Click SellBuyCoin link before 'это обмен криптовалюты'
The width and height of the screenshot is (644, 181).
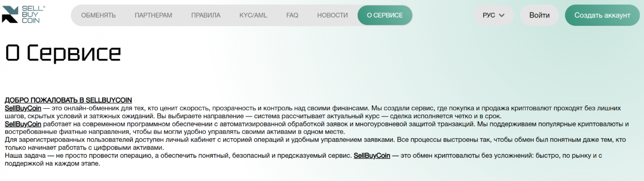[372, 156]
